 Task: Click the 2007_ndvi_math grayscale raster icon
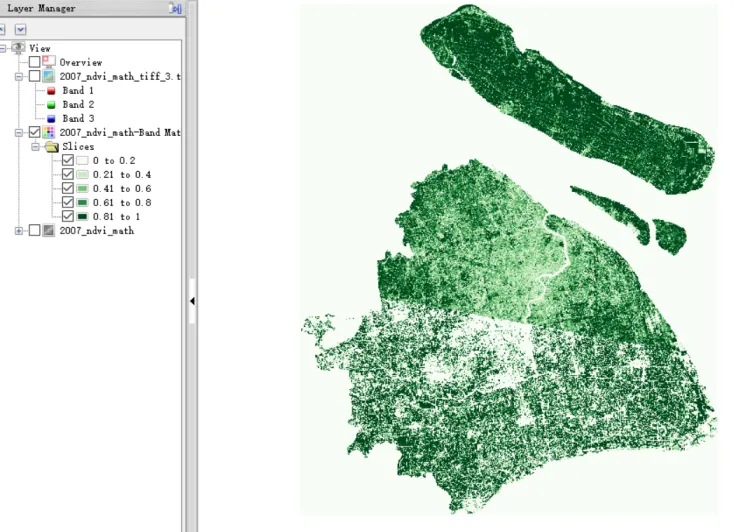click(49, 230)
